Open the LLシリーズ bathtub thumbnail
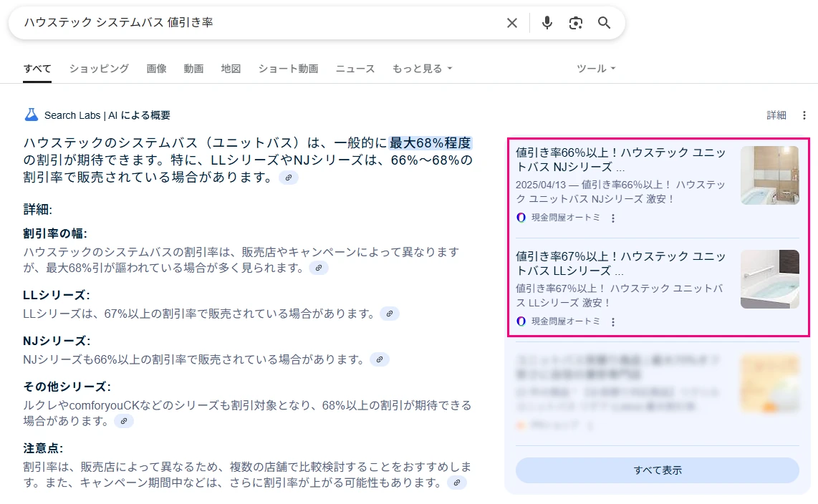818x504 pixels. click(769, 278)
